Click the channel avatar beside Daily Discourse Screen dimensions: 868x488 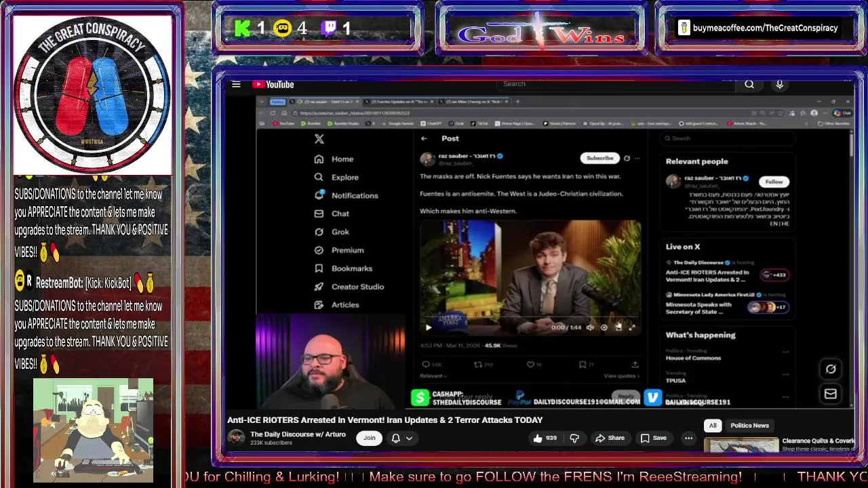[236, 438]
